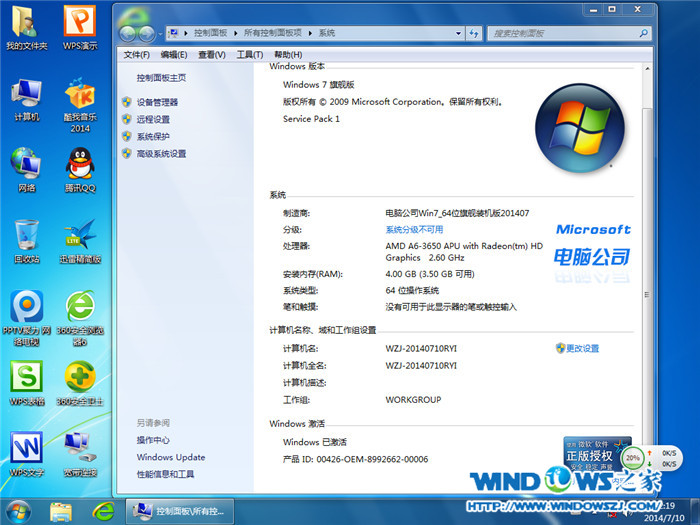This screenshot has width=700, height=525.
Task: Open the 腾讯QQ desktop icon
Action: point(80,166)
